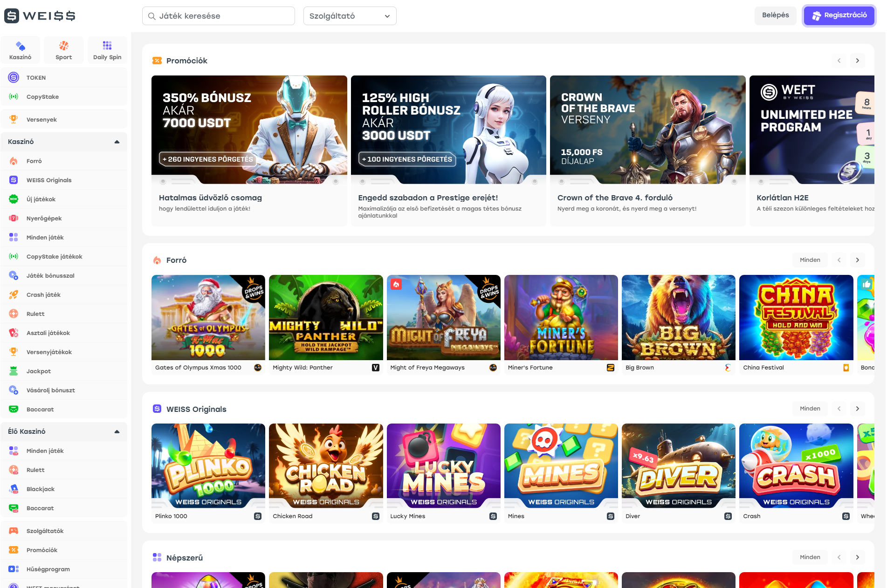
Task: Click the WEISS logo in the header
Action: pyautogui.click(x=40, y=16)
